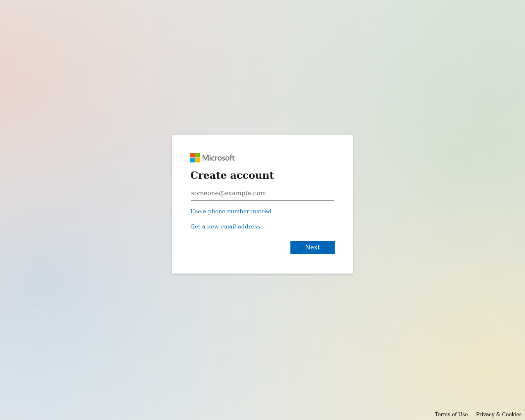This screenshot has width=525, height=420.
Task: Click the greenish background in the top-right corner
Action: pos(500,25)
